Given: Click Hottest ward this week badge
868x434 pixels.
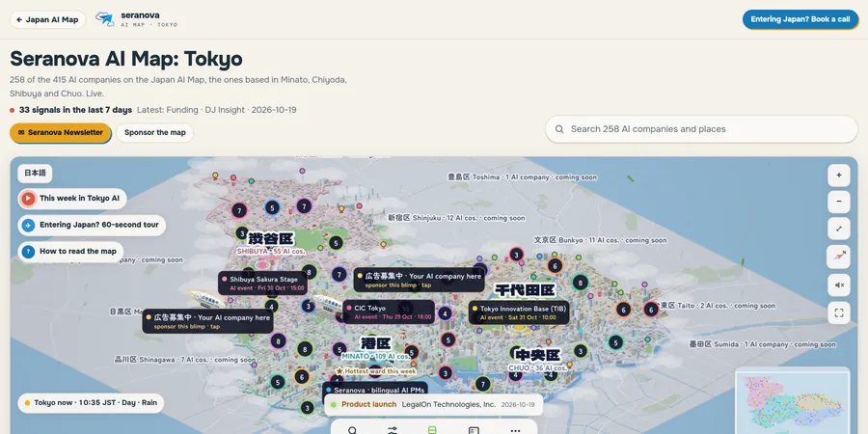Looking at the screenshot, I should click(376, 371).
